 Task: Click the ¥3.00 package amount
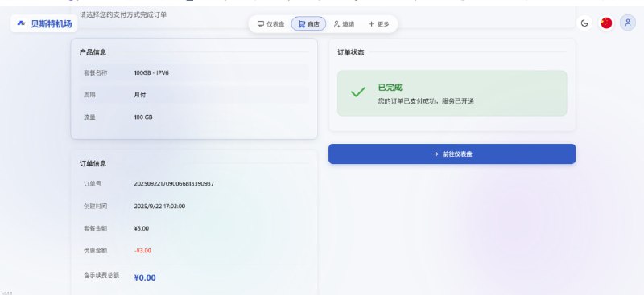pyautogui.click(x=142, y=228)
